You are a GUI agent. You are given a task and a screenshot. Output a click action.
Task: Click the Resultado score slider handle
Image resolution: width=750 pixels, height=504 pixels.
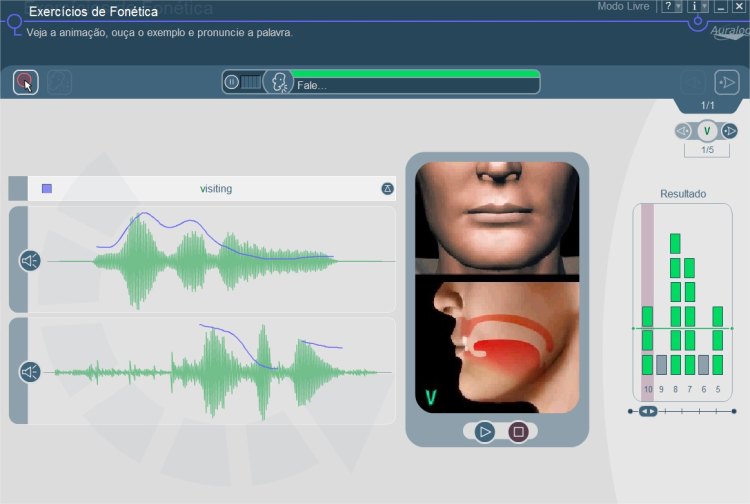point(648,411)
